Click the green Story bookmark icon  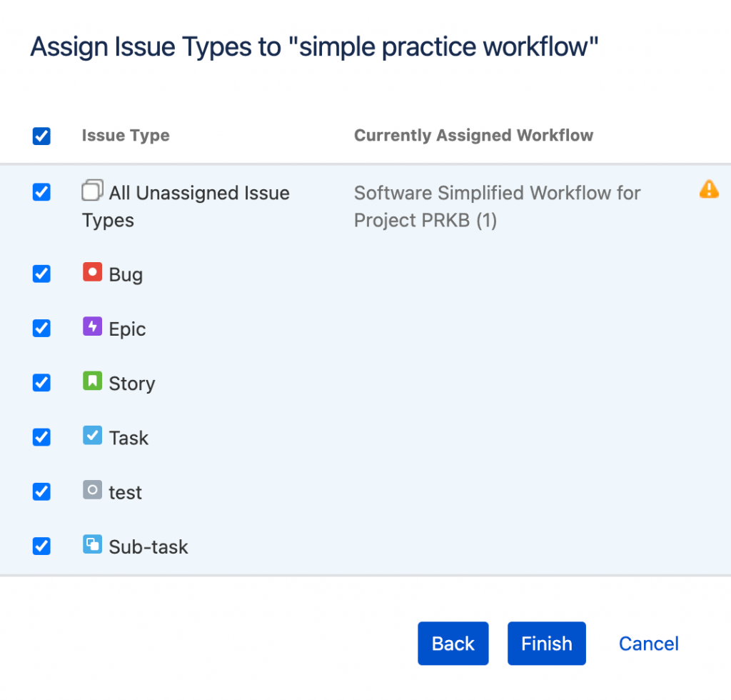point(92,381)
